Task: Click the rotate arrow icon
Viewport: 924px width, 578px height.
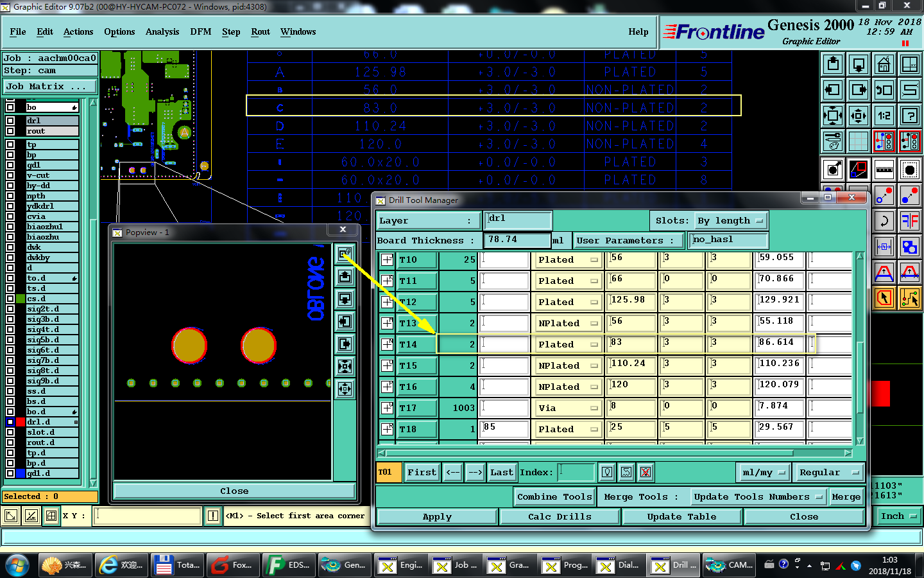Action: [884, 222]
